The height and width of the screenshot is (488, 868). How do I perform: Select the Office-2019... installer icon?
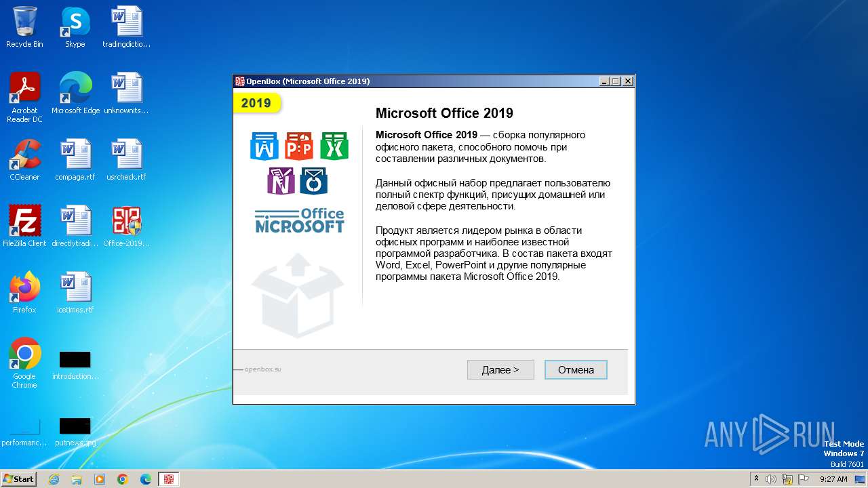(x=127, y=226)
